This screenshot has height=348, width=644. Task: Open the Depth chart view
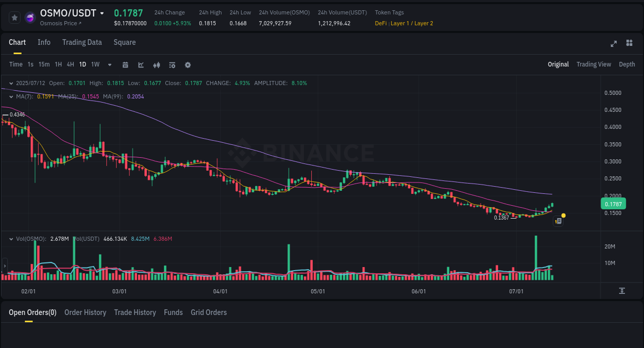tap(627, 64)
